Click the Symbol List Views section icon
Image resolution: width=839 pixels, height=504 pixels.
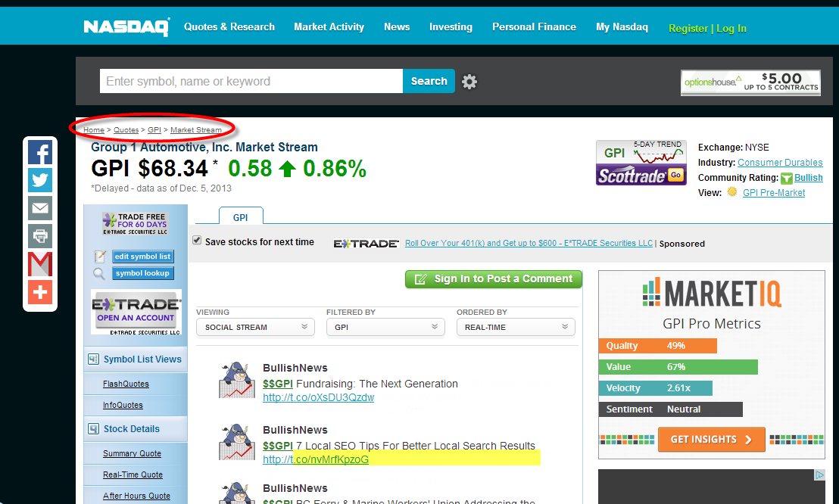click(x=94, y=359)
